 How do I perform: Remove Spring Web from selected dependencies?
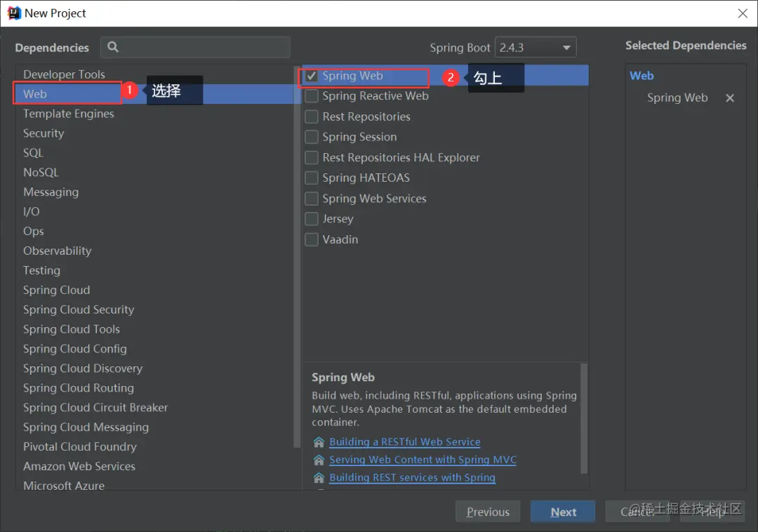[x=730, y=98]
